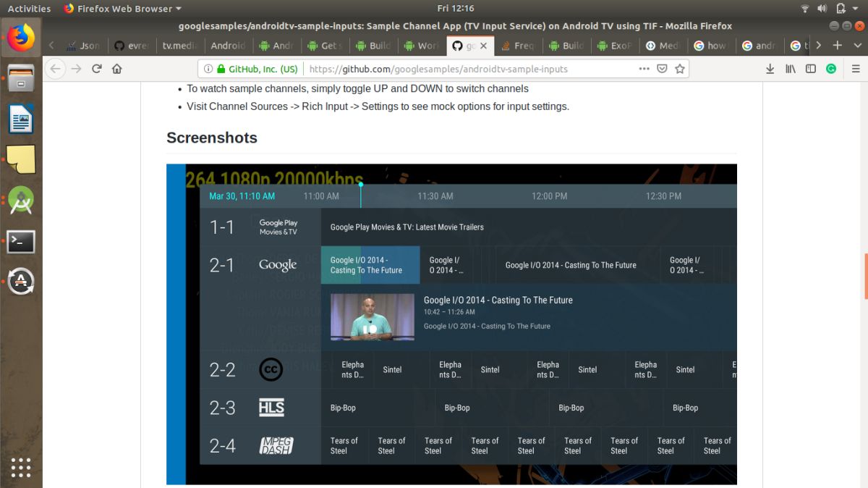The width and height of the screenshot is (868, 488).
Task: Open the yellow sticky notes app
Action: click(x=21, y=159)
